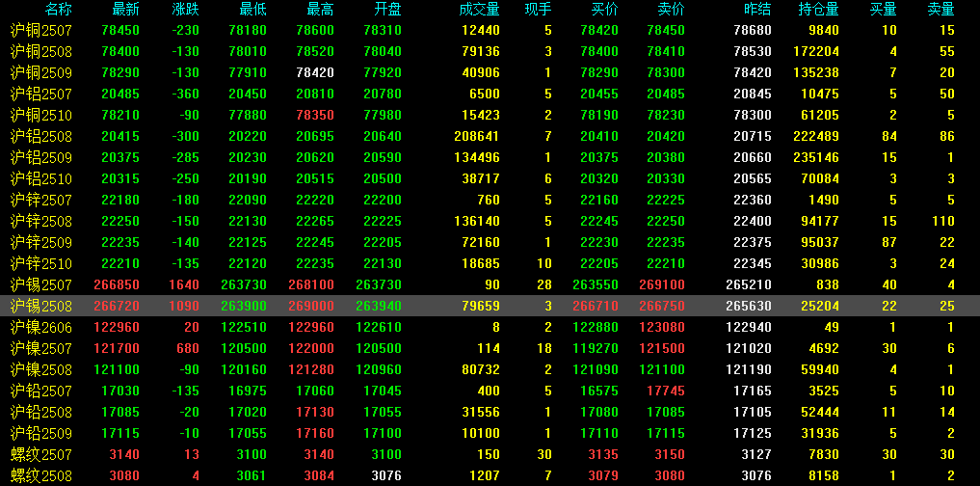980x486 pixels.
Task: Click white high 78420 for 沪铜2509
Action: pos(315,72)
